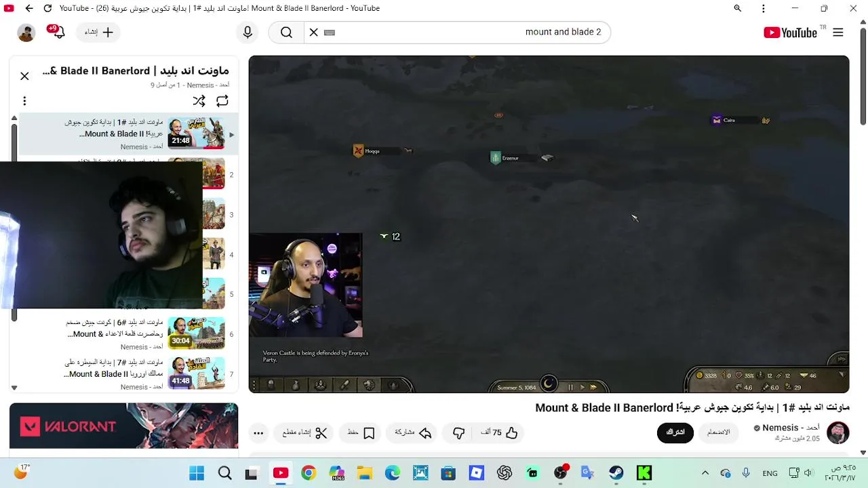
Task: Open the YouTube notifications bell
Action: coord(58,32)
